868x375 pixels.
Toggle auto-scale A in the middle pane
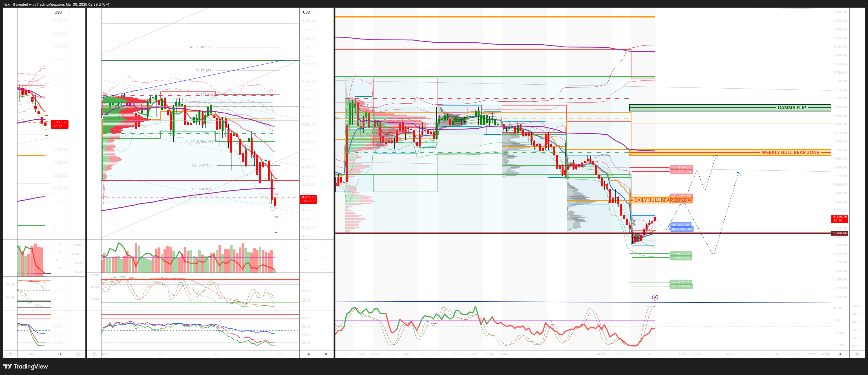click(x=309, y=354)
